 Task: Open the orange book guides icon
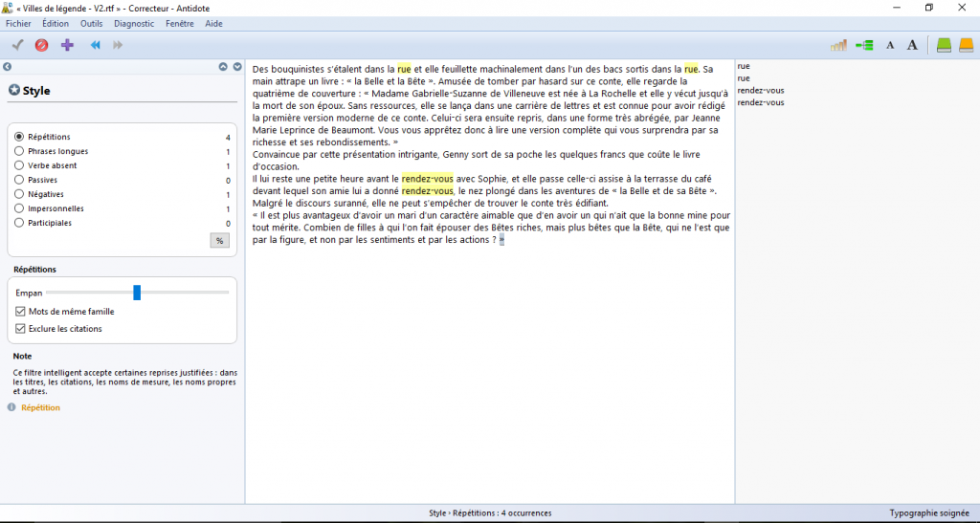tap(967, 45)
